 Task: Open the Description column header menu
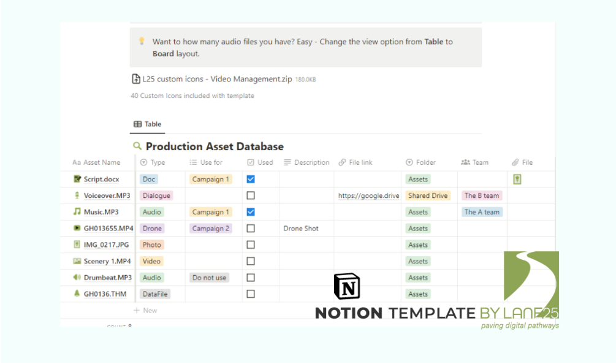[x=306, y=162]
